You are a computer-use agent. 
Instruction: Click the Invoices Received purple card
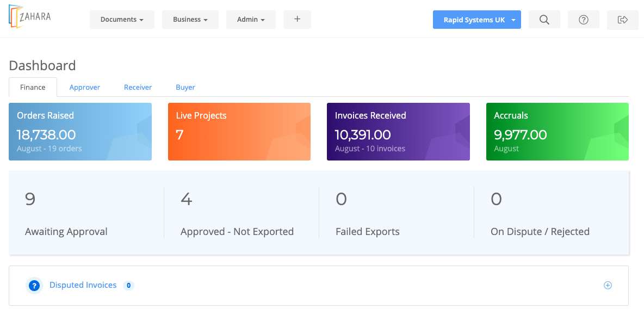398,132
